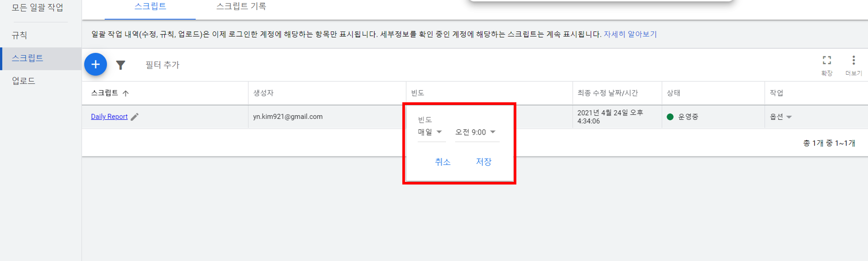The height and width of the screenshot is (261, 868).
Task: Follow the 자세히 알아보기 link
Action: pos(630,34)
